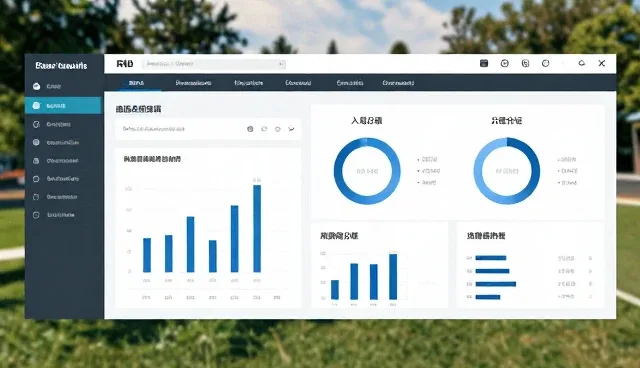Click the fourth sidebar item's round icon
Viewport: 640px width, 368px height.
tap(36, 142)
